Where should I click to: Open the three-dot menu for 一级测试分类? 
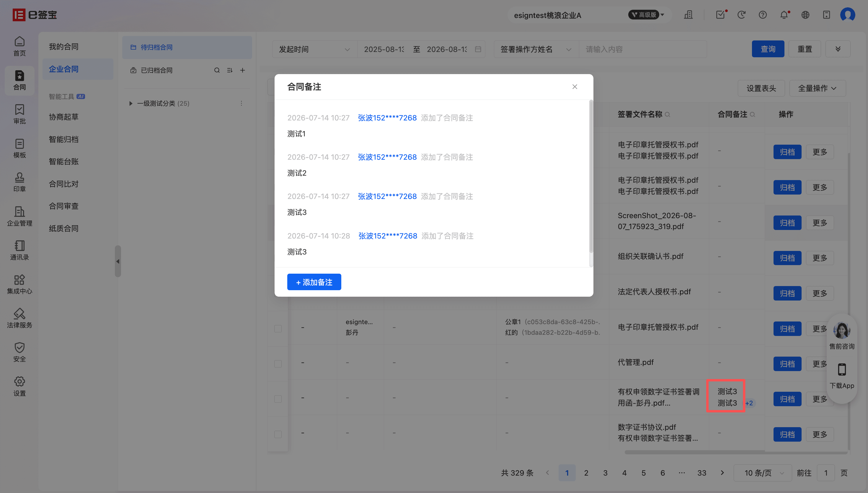pos(242,103)
